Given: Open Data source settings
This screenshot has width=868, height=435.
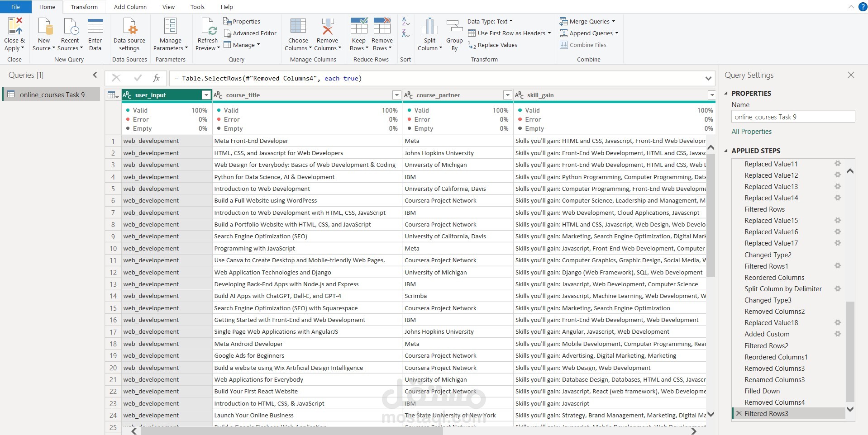Looking at the screenshot, I should tap(129, 27).
